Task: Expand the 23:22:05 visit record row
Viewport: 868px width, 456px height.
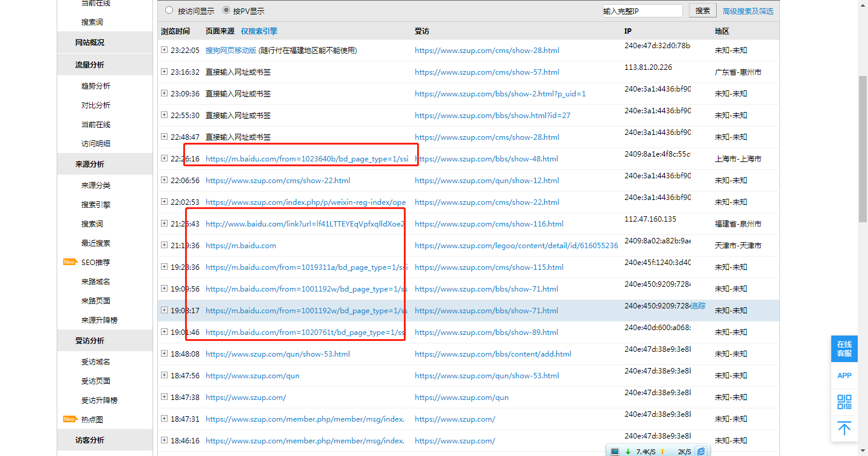Action: coord(164,50)
